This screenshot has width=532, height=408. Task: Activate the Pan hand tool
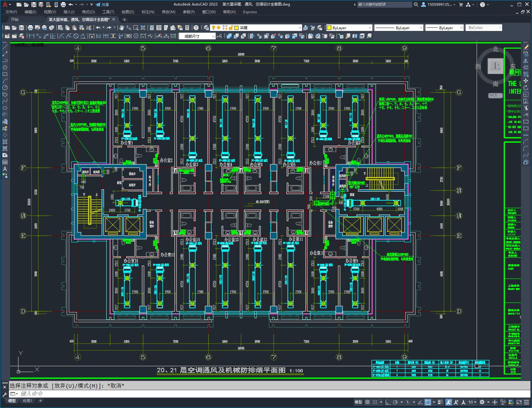tap(121, 28)
